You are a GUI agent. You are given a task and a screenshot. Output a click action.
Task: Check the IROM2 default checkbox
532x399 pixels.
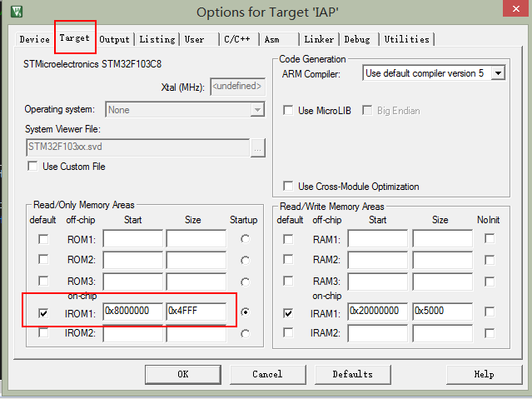tap(43, 333)
